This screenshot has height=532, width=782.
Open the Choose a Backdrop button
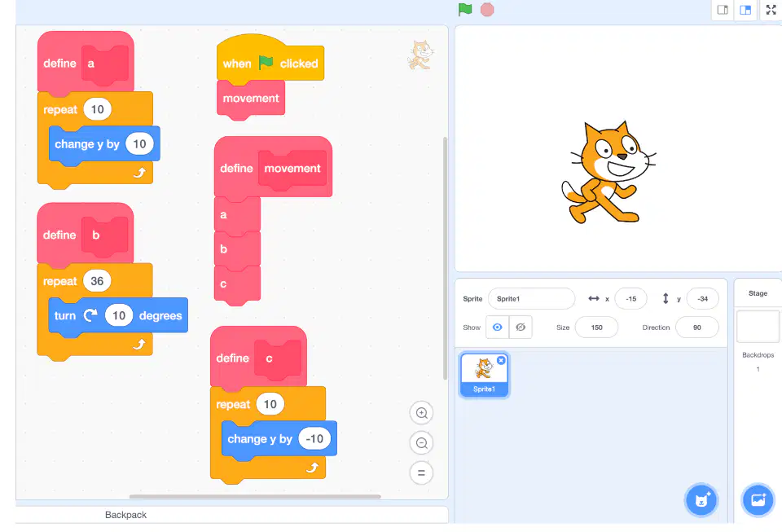(x=758, y=499)
